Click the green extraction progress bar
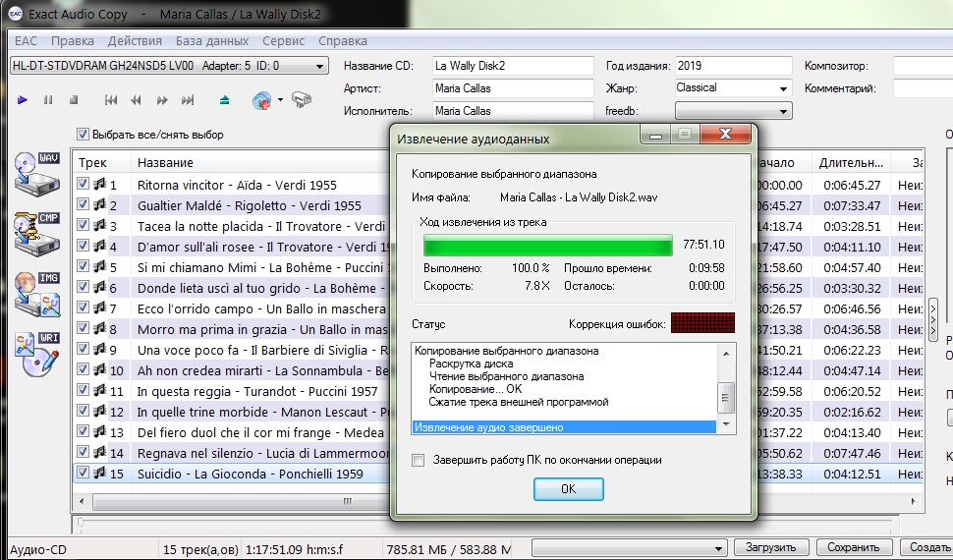953x560 pixels. (547, 245)
